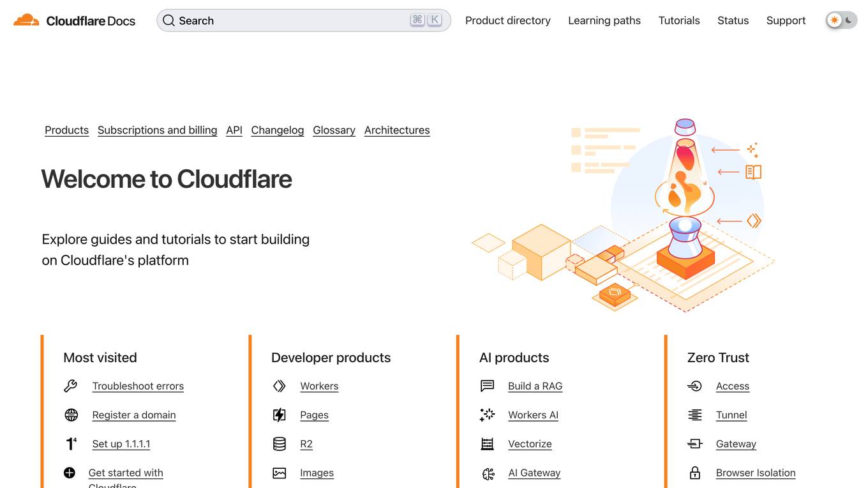
Task: Open Troubleshoot errors link
Action: click(138, 386)
